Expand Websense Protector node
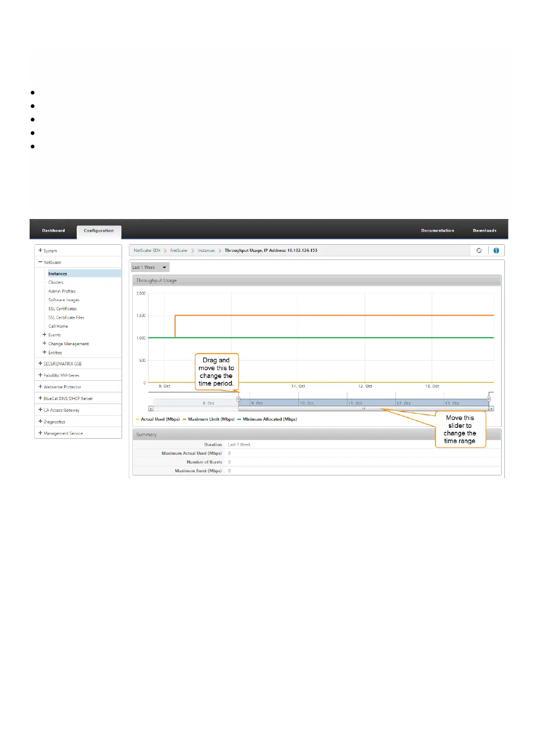The image size is (534, 756). point(40,387)
